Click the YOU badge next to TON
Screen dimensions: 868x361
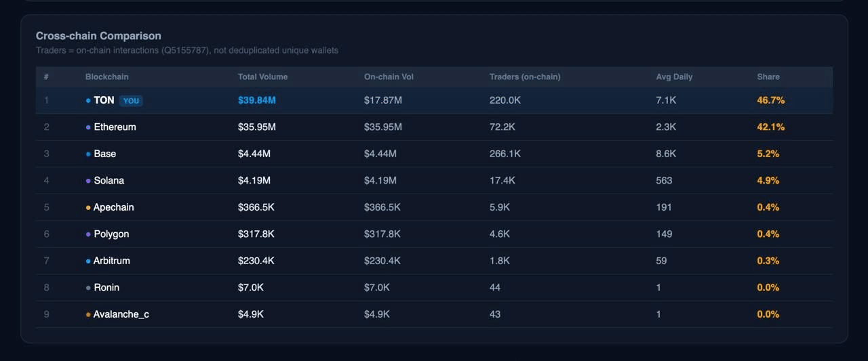pyautogui.click(x=131, y=101)
